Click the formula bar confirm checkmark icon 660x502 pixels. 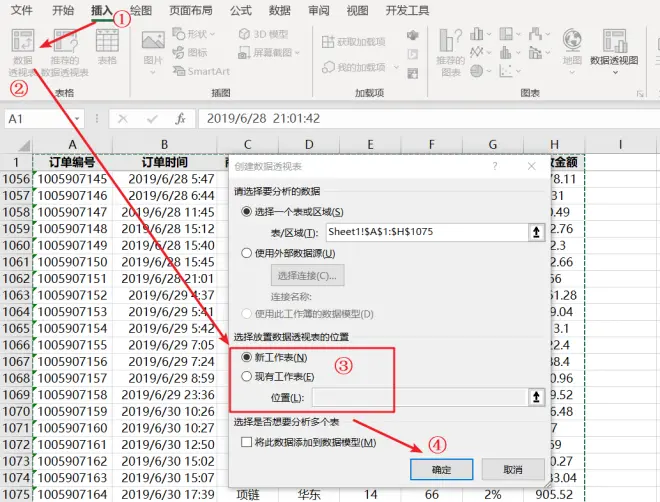point(152,119)
